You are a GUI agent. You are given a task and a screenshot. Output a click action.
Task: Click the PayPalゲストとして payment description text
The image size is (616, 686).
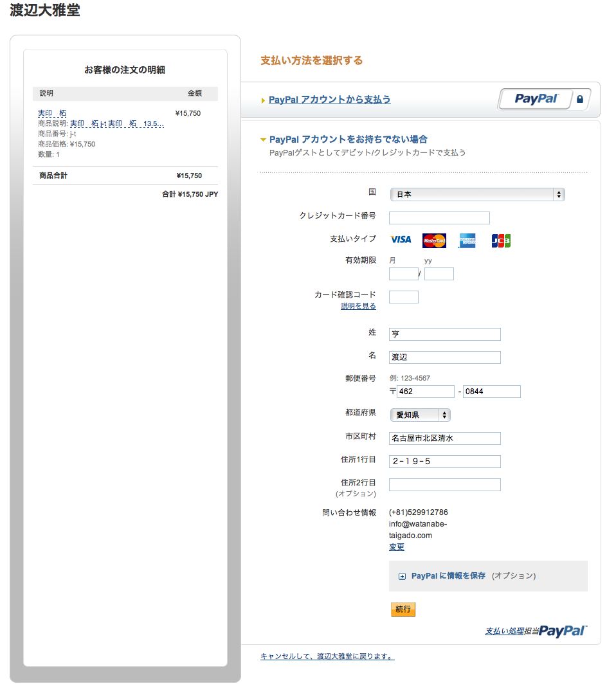(368, 152)
